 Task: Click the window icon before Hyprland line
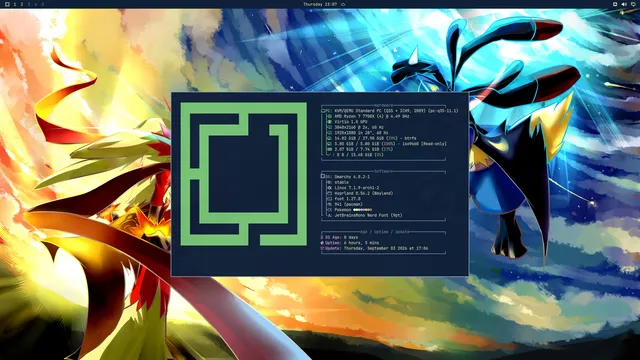(329, 193)
